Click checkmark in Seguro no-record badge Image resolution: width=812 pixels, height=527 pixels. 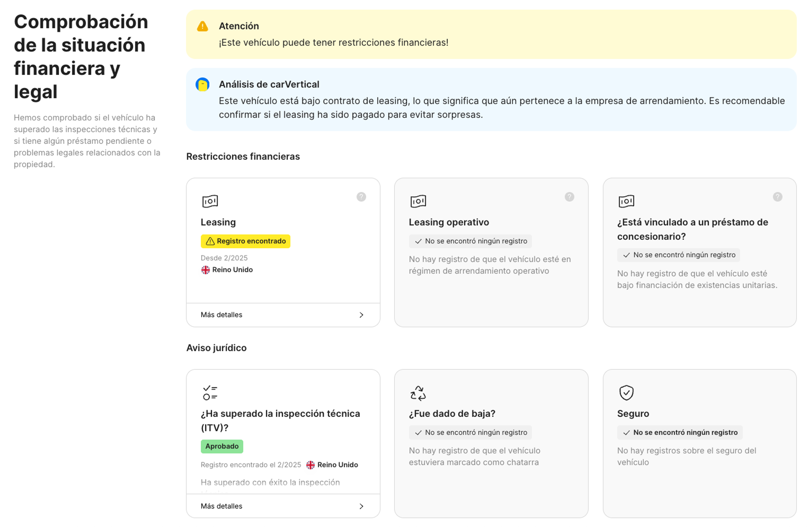(627, 433)
